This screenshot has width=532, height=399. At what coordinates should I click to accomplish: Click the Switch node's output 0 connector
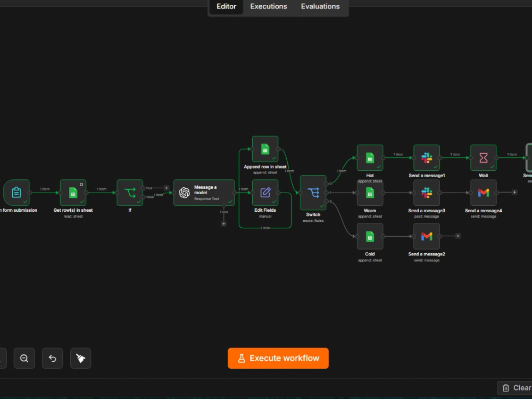click(x=326, y=184)
